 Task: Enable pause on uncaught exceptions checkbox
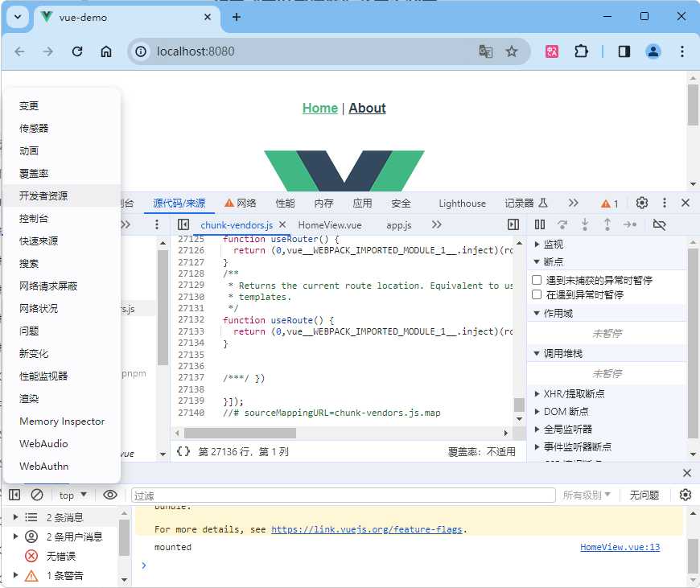[537, 280]
